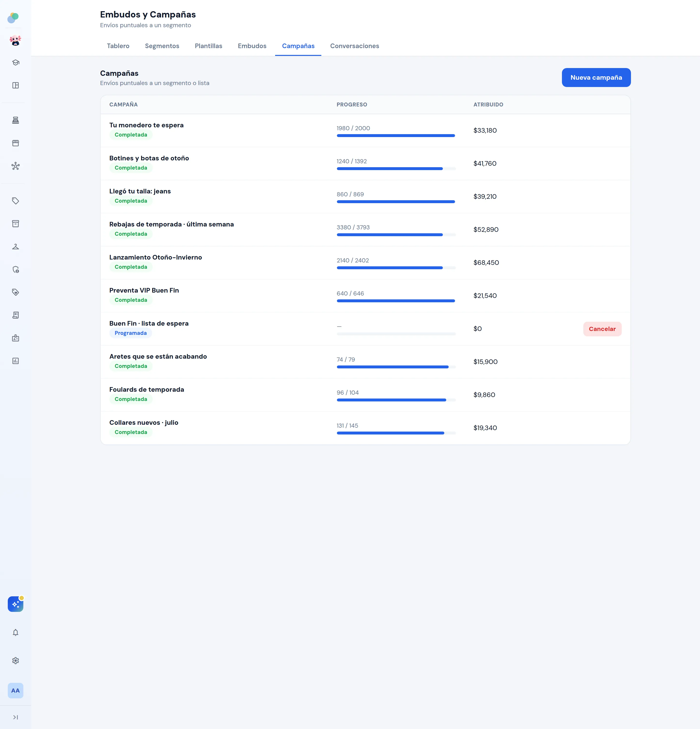
Task: Expand the sidebar with the arrow icon
Action: [16, 718]
